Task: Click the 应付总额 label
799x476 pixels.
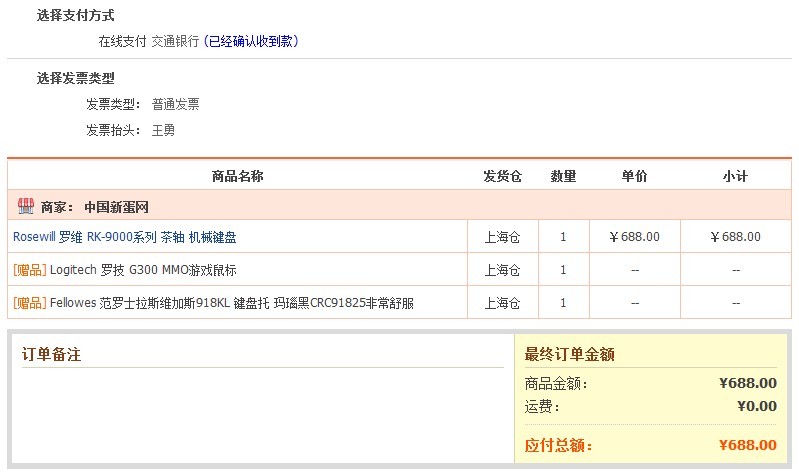Action: [x=558, y=445]
